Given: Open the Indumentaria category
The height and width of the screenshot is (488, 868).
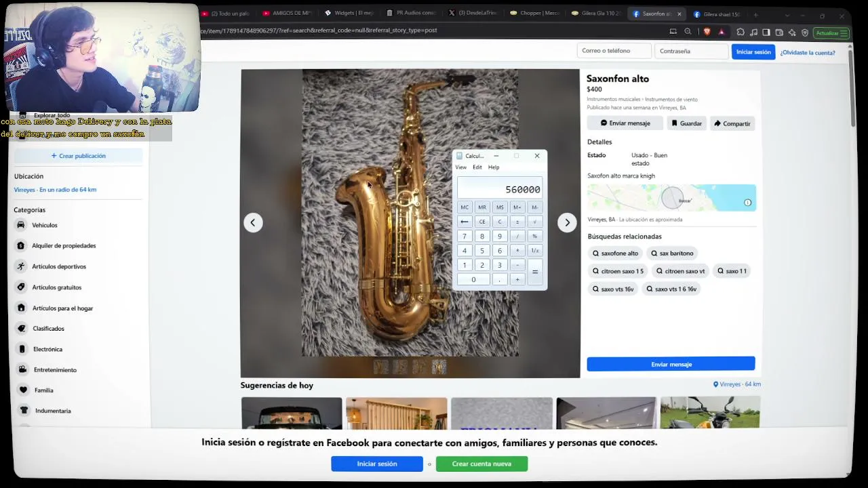Looking at the screenshot, I should pyautogui.click(x=53, y=411).
